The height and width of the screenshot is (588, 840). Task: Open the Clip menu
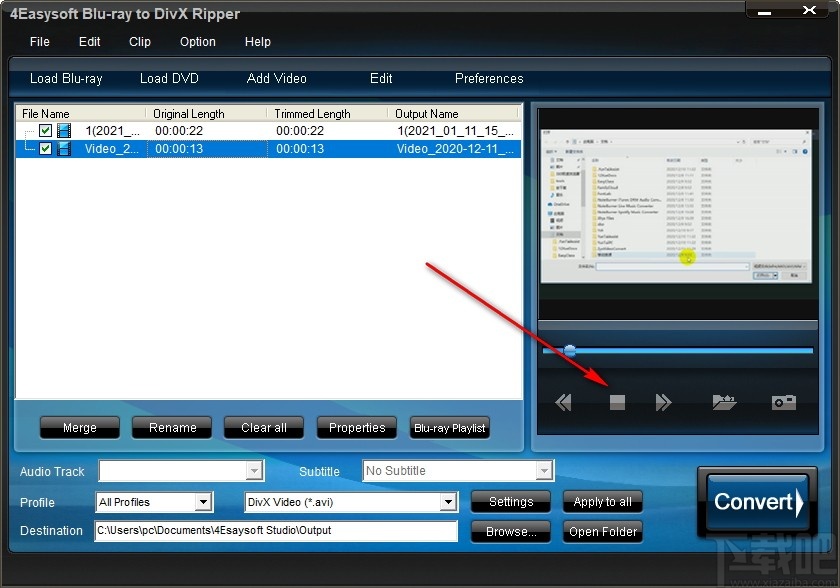pos(139,42)
